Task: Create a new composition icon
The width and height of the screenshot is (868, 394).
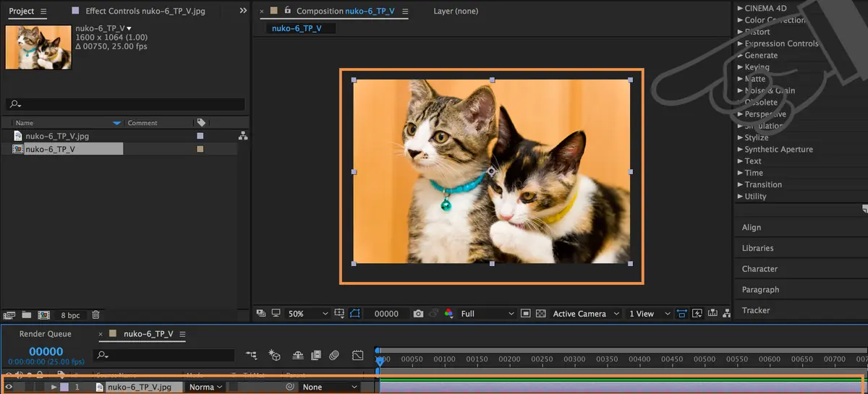Action: [x=43, y=315]
